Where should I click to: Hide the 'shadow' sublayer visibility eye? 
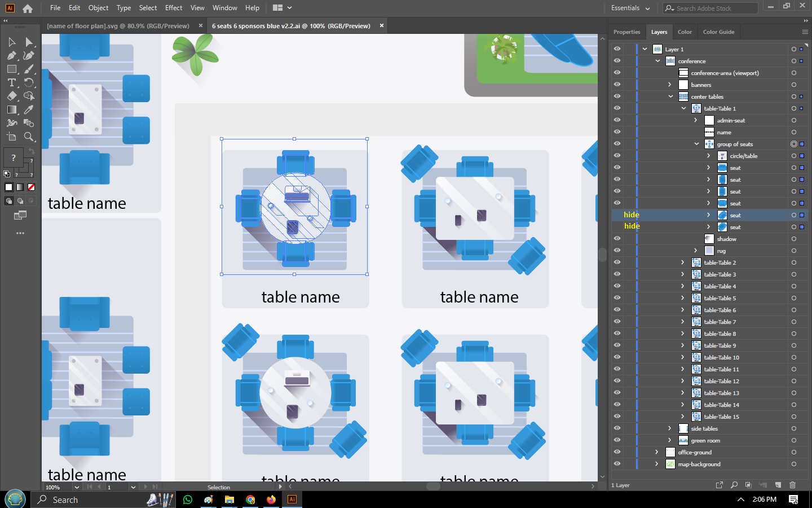coord(617,238)
